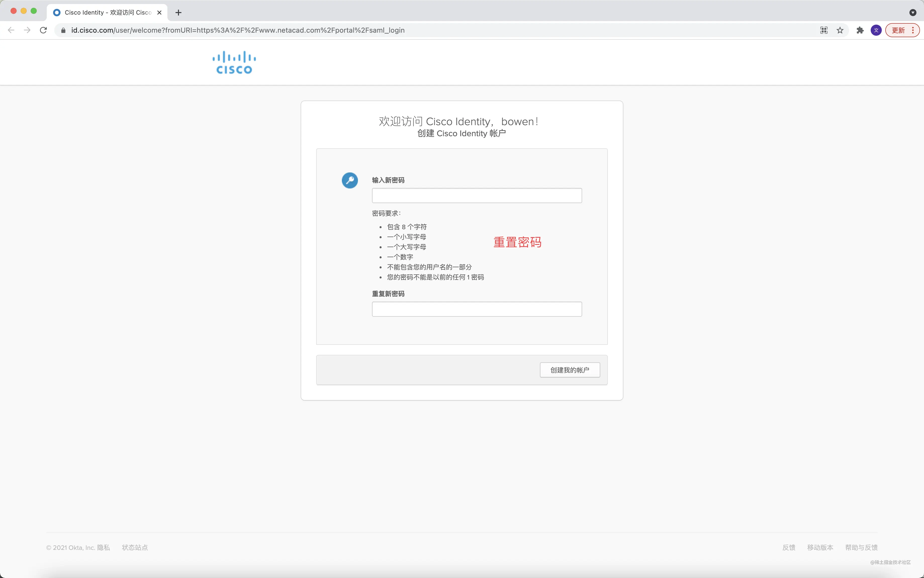924x578 pixels.
Task: Open the 隐私 privacy link in footer
Action: 103,547
